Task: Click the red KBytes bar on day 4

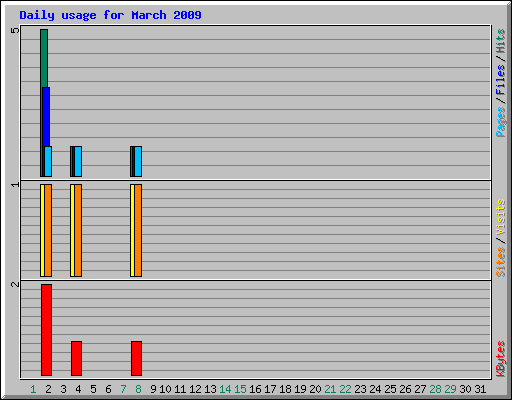Action: click(77, 358)
